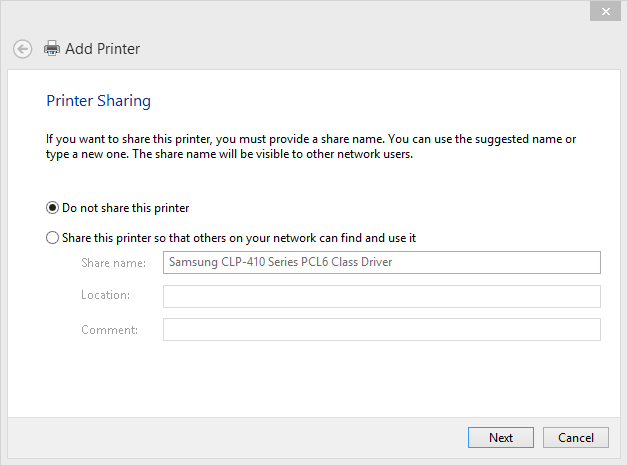
Task: Click the Share name label
Action: (114, 263)
